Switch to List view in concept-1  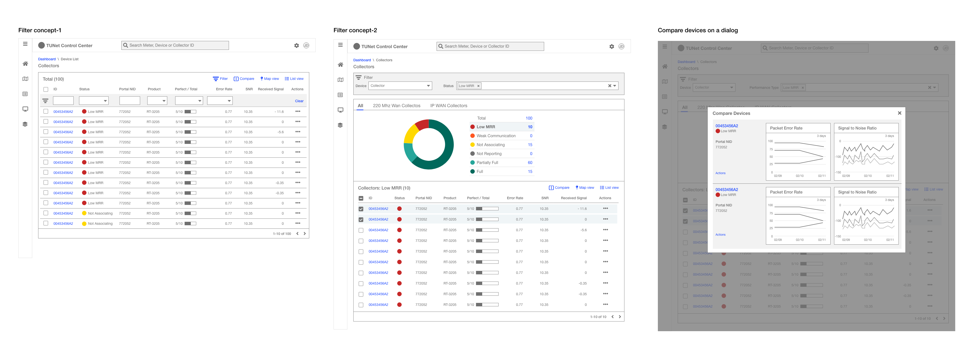[x=294, y=79]
